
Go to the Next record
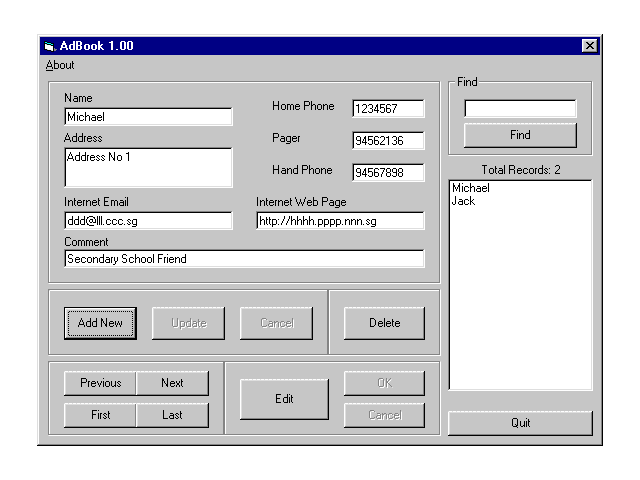[x=172, y=383]
